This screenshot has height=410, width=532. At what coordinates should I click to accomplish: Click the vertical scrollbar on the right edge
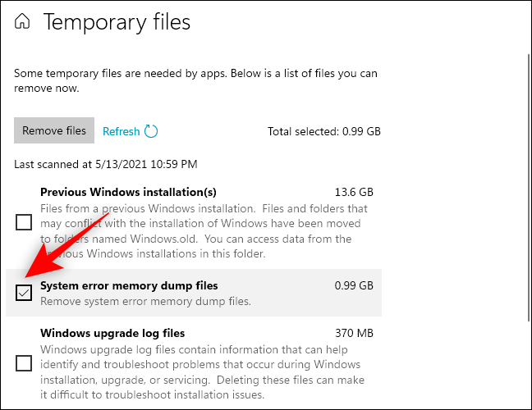tap(529, 188)
